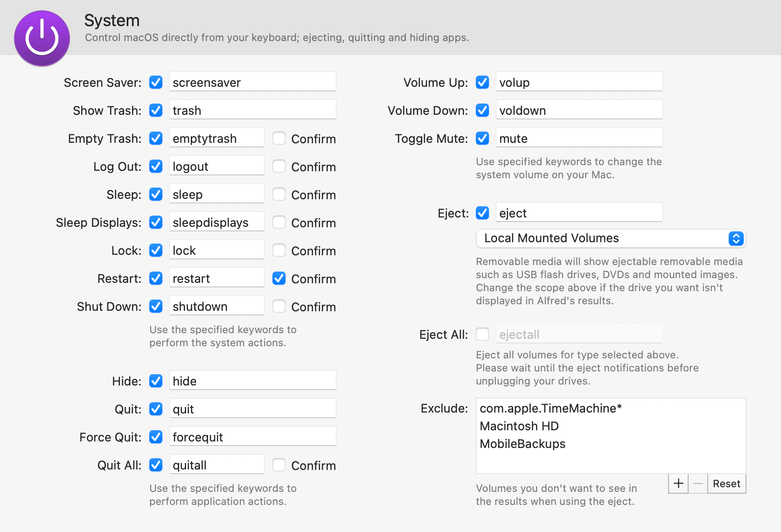Image resolution: width=781 pixels, height=532 pixels.
Task: Click the forcequit keyword input
Action: point(252,437)
